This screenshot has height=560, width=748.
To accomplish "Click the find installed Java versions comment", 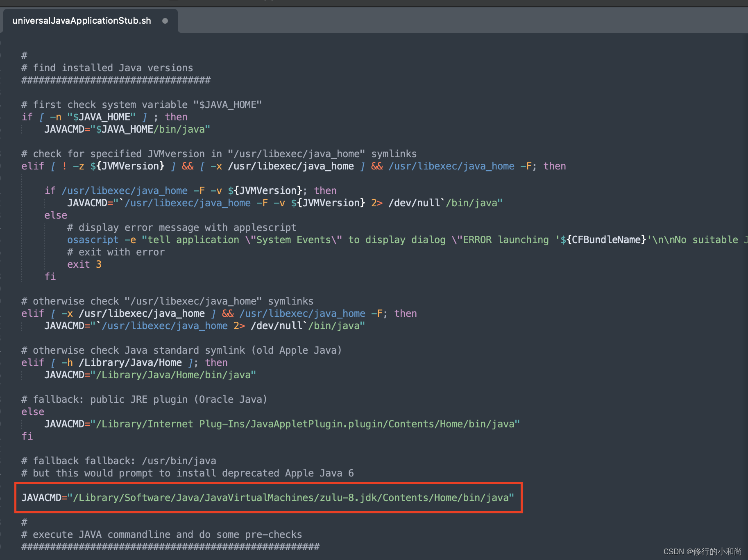I will 107,68.
